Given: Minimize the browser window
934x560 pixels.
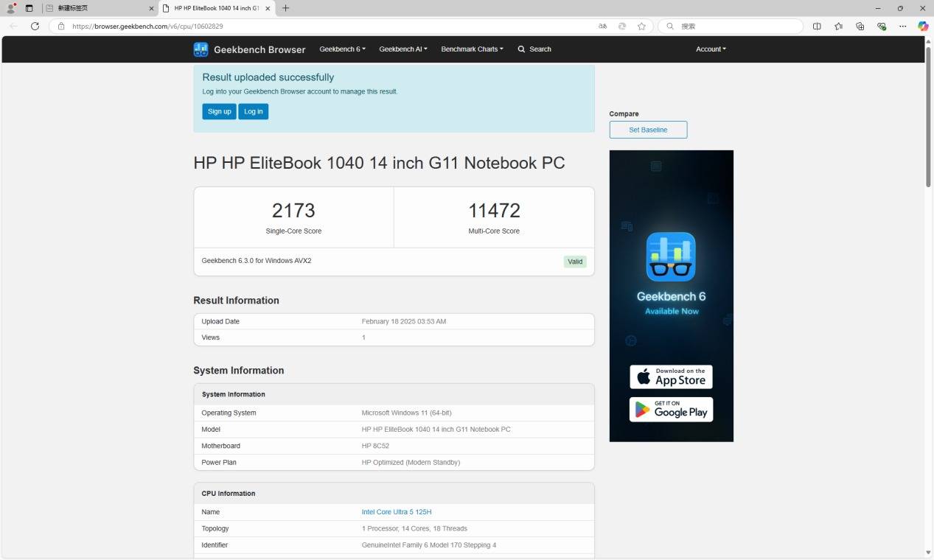Looking at the screenshot, I should point(878,8).
